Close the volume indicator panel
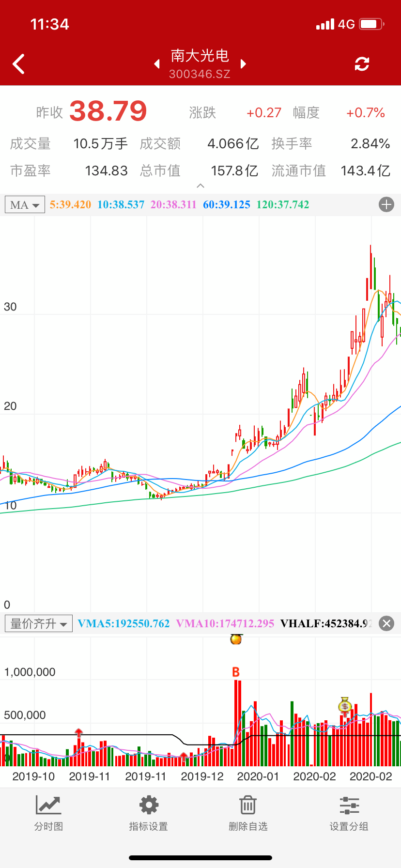 (386, 623)
